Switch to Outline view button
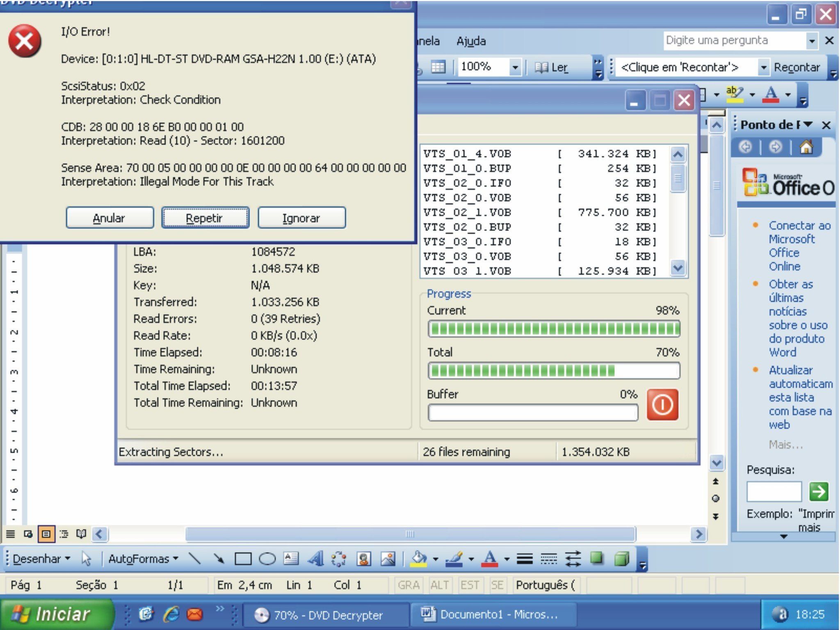The width and height of the screenshot is (840, 630). [64, 534]
